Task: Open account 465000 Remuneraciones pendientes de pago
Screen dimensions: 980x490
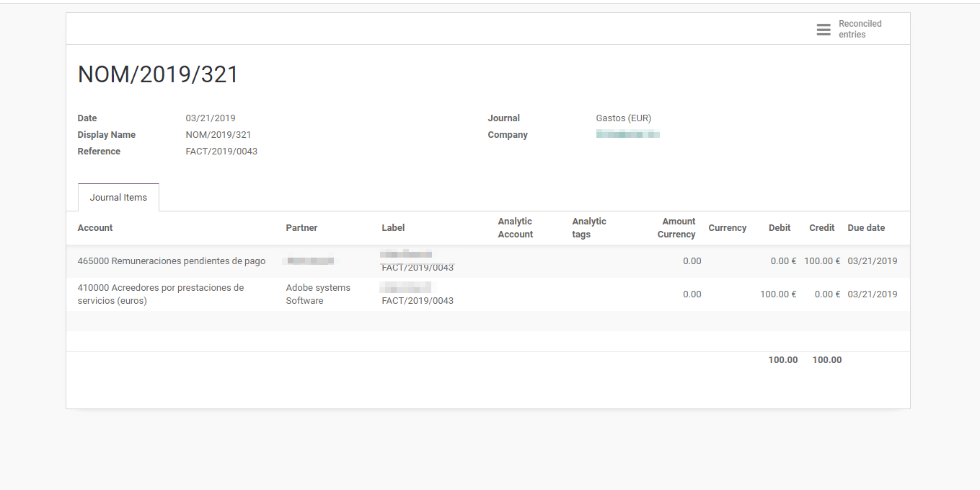Action: [x=172, y=261]
